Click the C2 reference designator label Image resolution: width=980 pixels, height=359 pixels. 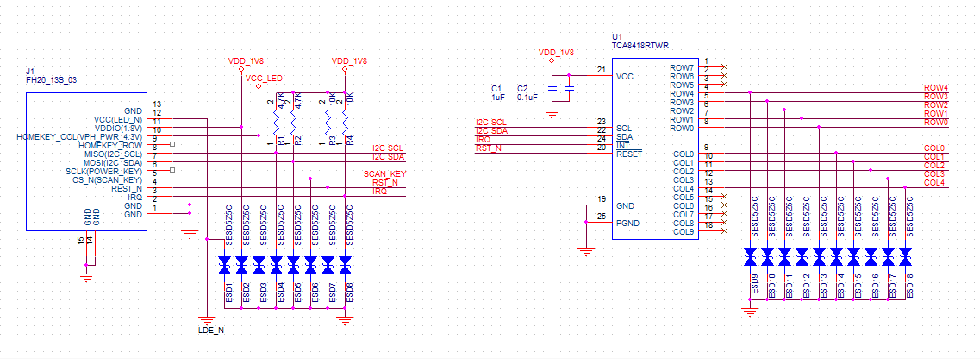pyautogui.click(x=522, y=88)
